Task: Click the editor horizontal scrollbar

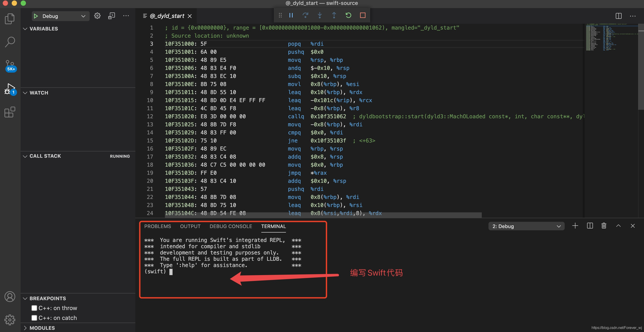Action: 323,215
